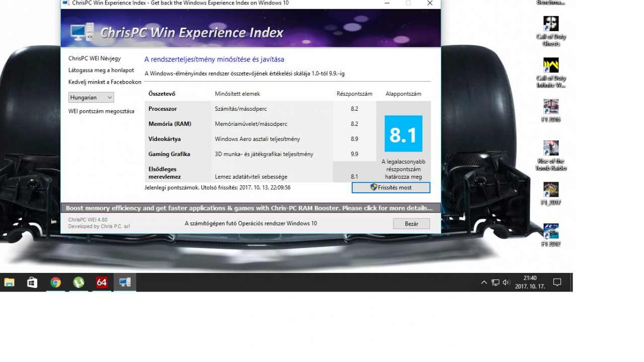Click the Számítás/másodperc text

(240, 109)
